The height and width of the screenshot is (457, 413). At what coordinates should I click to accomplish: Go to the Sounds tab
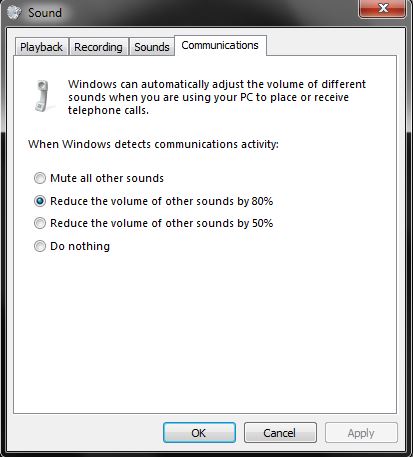click(152, 47)
